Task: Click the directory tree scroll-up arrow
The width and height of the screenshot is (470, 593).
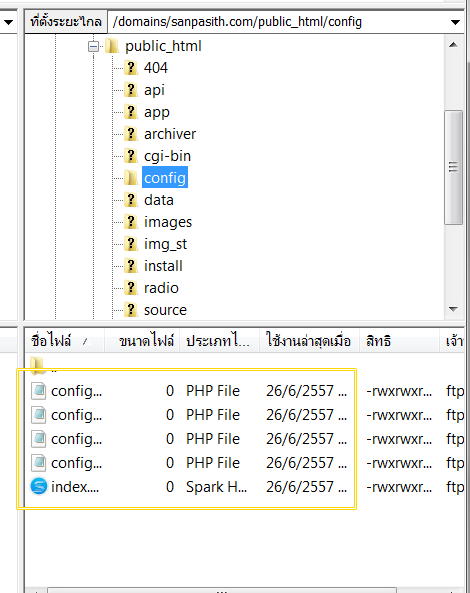Action: click(x=453, y=45)
